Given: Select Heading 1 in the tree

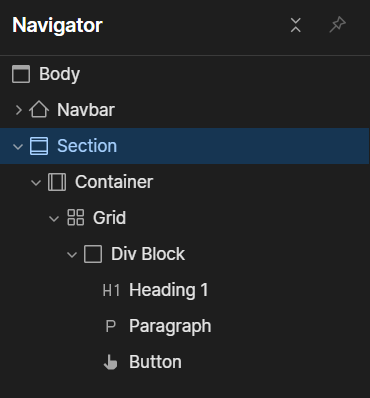Looking at the screenshot, I should point(169,290).
